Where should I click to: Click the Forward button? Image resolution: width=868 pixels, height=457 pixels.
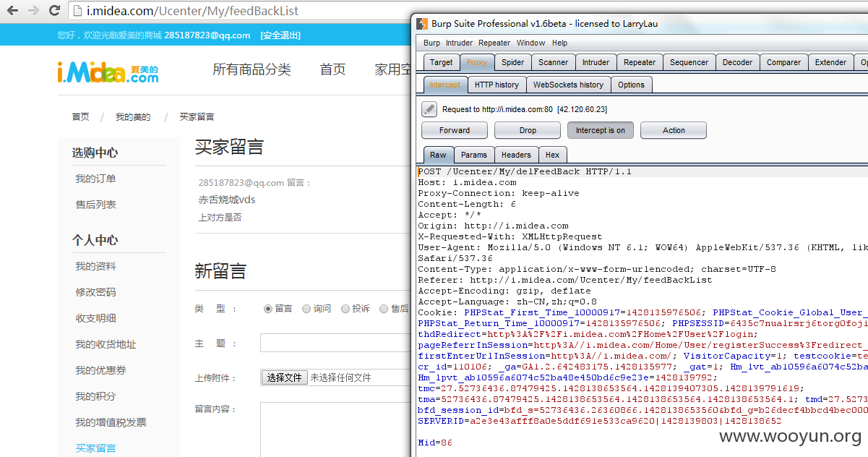pos(455,130)
